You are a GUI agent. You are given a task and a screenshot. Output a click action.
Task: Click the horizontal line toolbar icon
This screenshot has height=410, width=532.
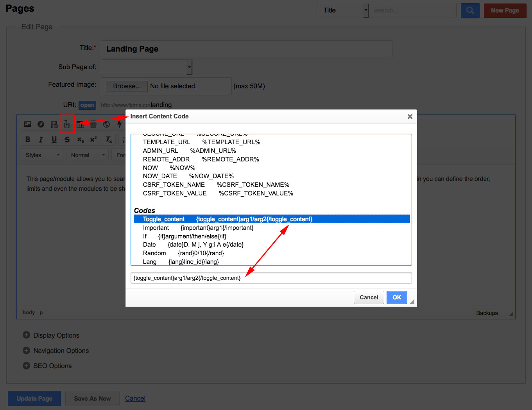coord(93,125)
